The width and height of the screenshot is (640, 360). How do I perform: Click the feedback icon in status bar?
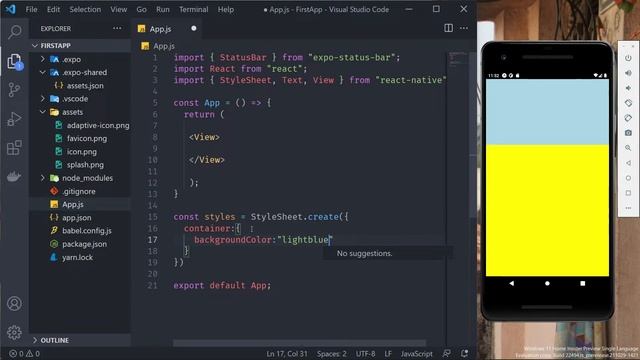tap(447, 353)
